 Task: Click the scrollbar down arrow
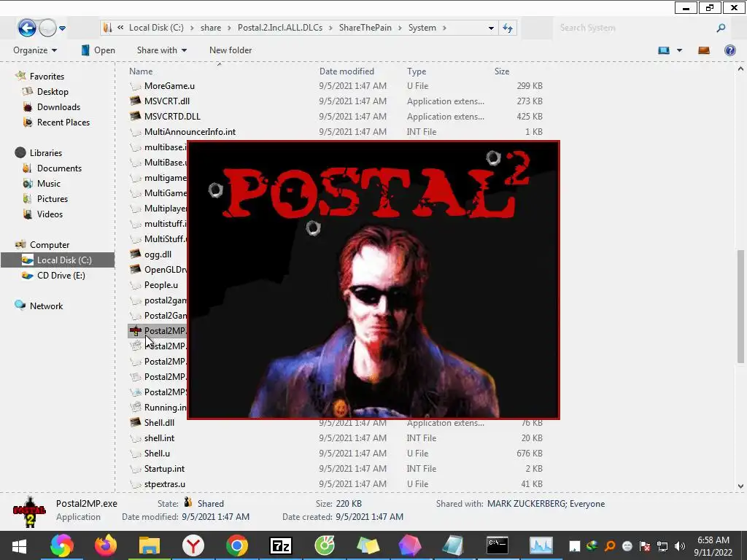tap(740, 486)
